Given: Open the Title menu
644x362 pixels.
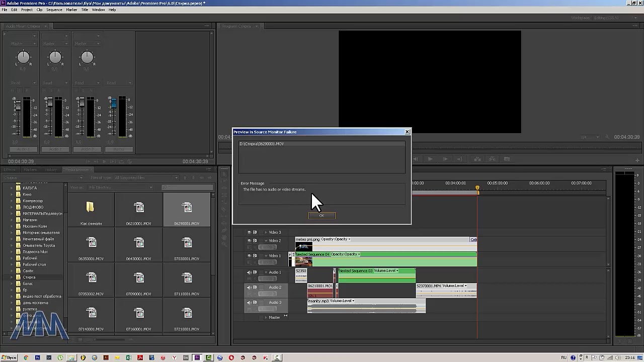Looking at the screenshot, I should [85, 10].
